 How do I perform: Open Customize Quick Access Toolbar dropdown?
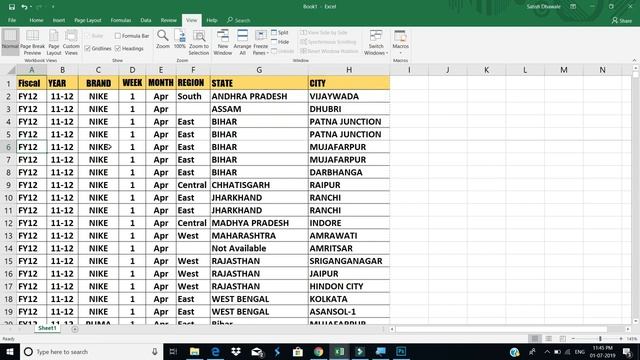(53, 7)
